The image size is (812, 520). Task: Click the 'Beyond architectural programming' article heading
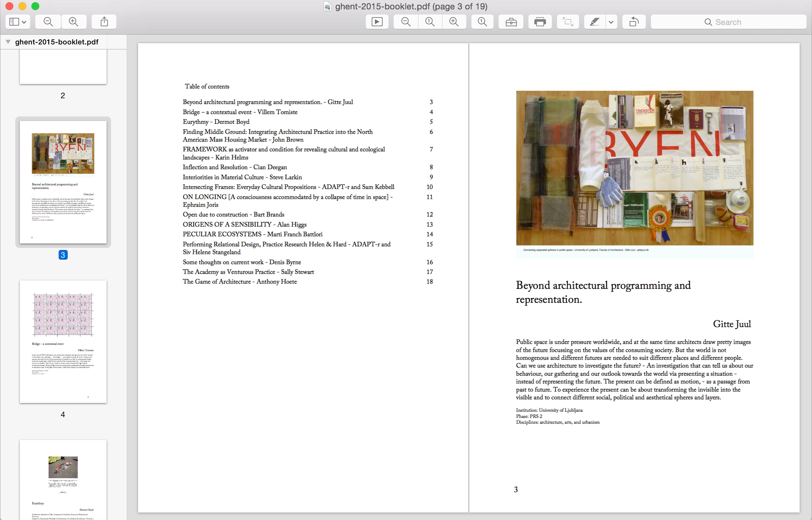point(603,292)
